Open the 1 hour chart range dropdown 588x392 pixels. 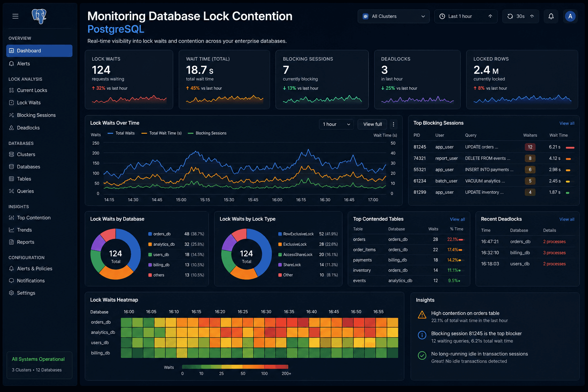pyautogui.click(x=336, y=124)
